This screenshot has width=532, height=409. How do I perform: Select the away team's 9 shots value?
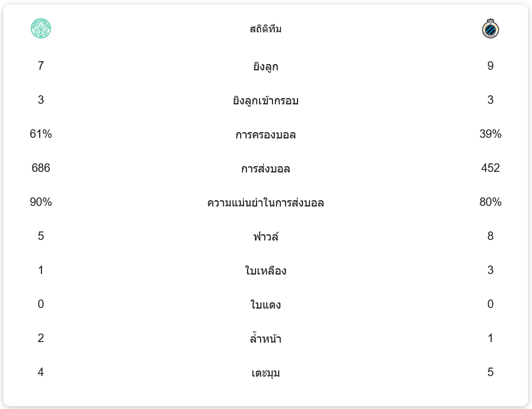click(490, 66)
